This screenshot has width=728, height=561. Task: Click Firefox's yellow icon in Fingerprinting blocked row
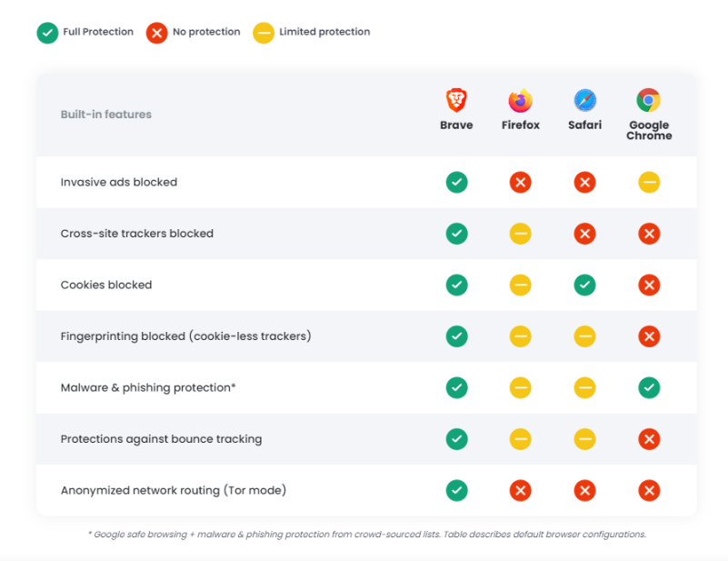click(x=521, y=336)
